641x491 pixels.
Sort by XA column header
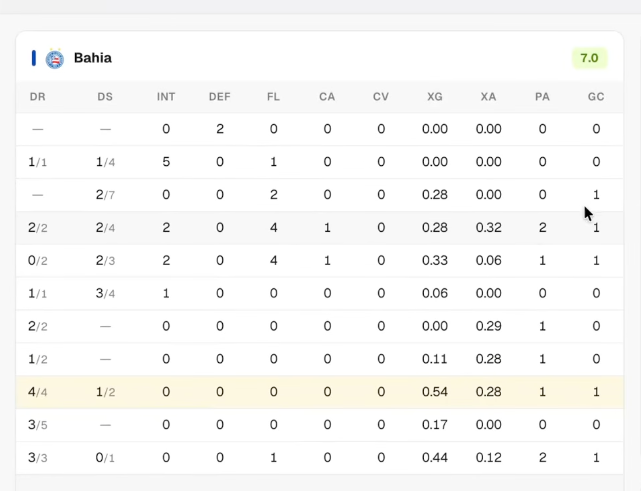[489, 97]
